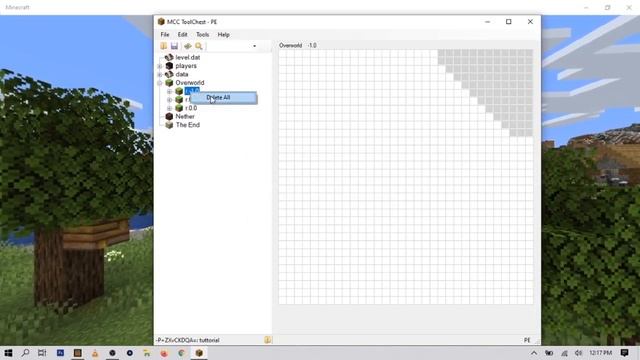
Task: Open the volume control in tray
Action: (x=578, y=353)
